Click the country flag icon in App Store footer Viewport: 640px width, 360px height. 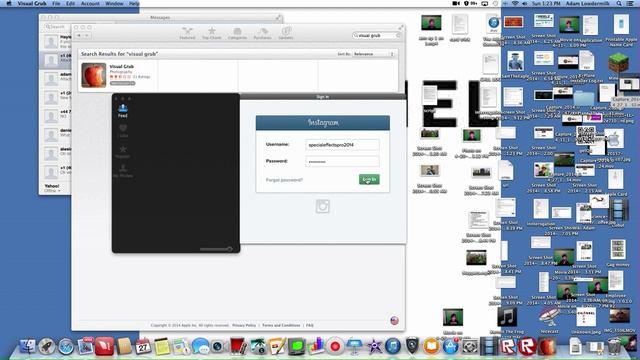point(394,320)
